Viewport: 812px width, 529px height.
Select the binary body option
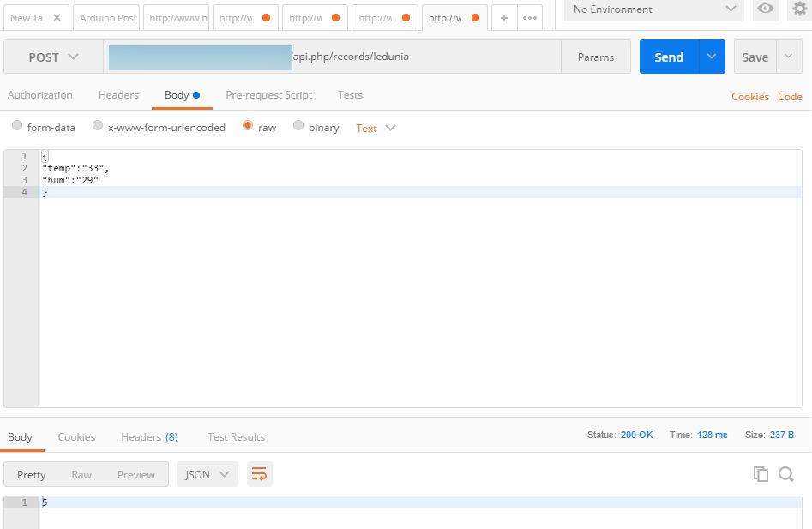298,125
